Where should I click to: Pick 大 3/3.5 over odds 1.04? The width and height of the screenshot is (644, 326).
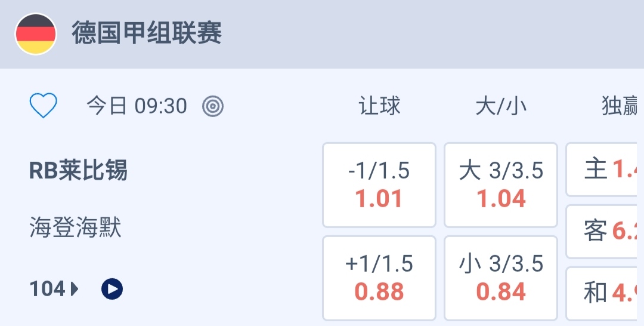click(501, 185)
